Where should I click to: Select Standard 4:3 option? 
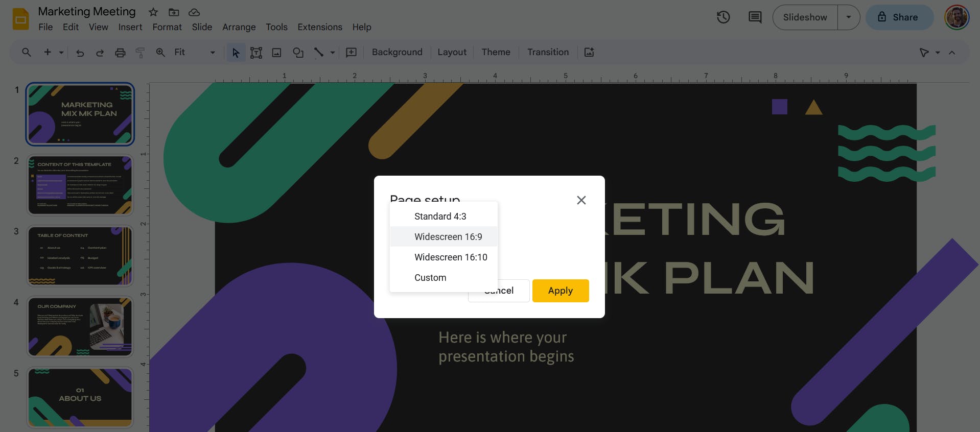tap(444, 217)
